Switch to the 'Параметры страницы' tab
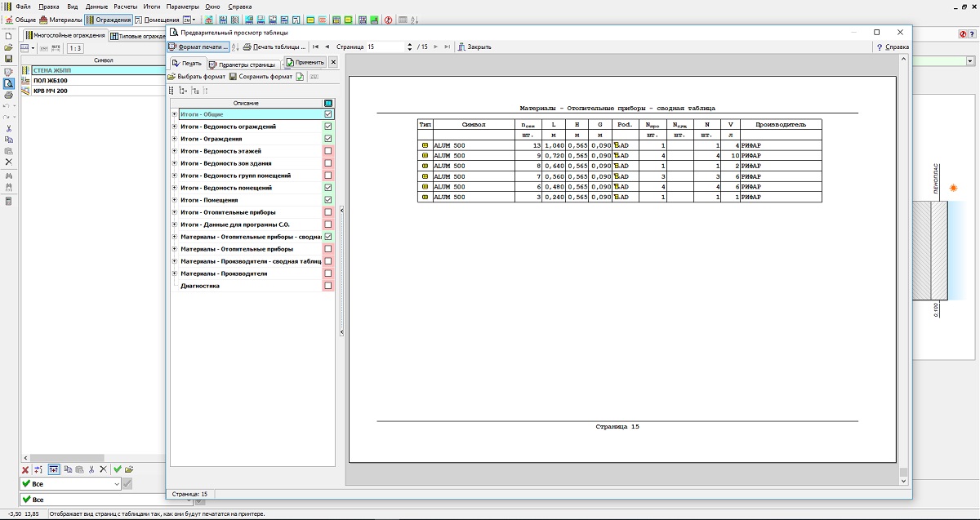The image size is (980, 520). click(243, 63)
